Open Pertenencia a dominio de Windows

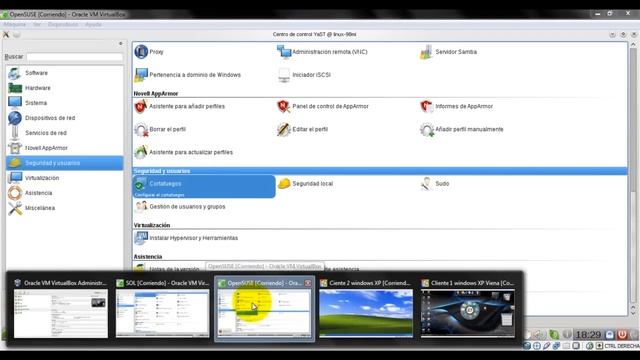point(187,75)
